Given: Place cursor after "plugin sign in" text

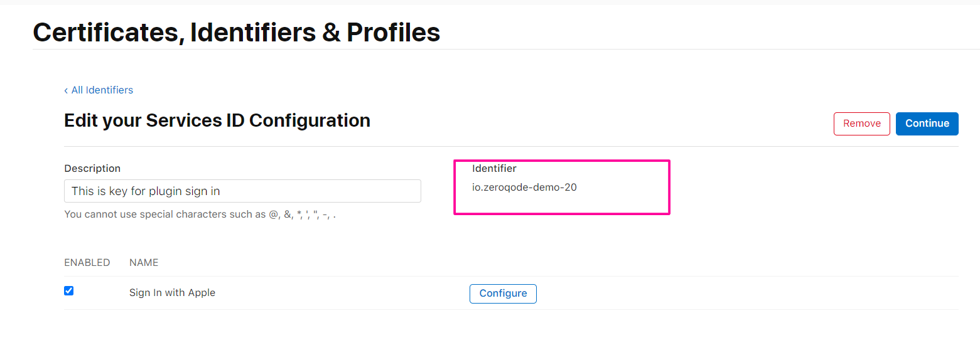Looking at the screenshot, I should point(222,191).
